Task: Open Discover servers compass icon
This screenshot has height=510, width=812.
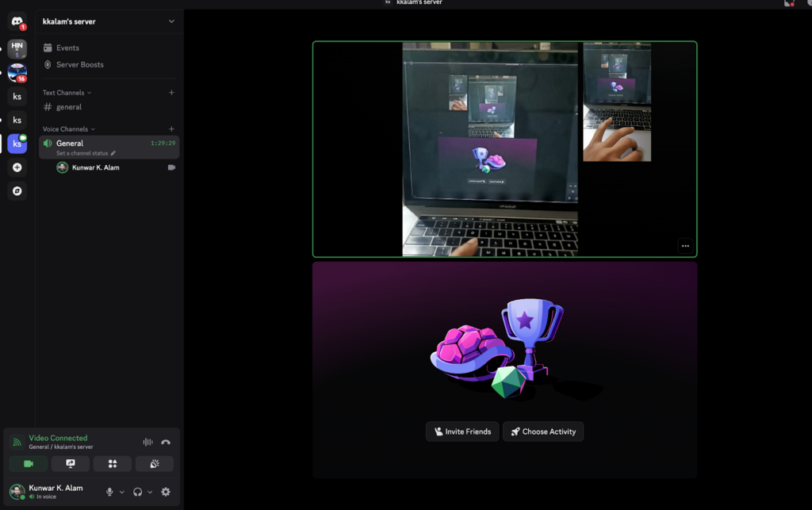Action: point(17,191)
